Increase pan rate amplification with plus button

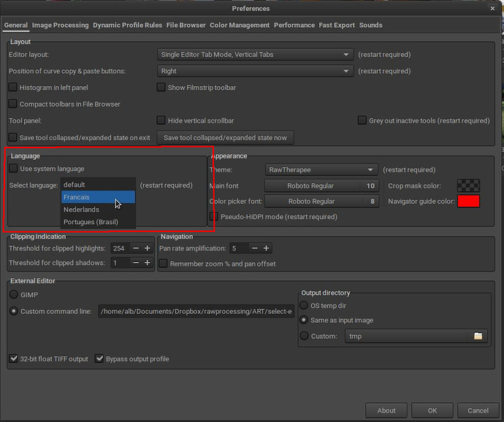267,248
